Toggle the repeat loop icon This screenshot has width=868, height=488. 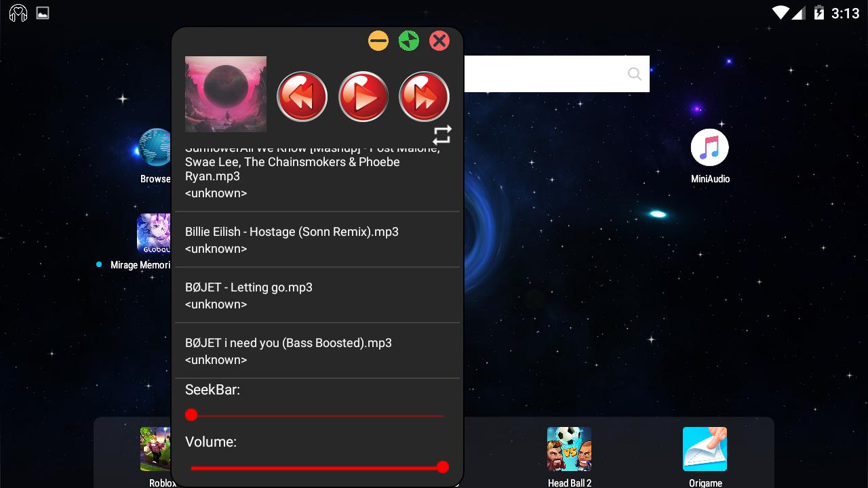[x=442, y=135]
